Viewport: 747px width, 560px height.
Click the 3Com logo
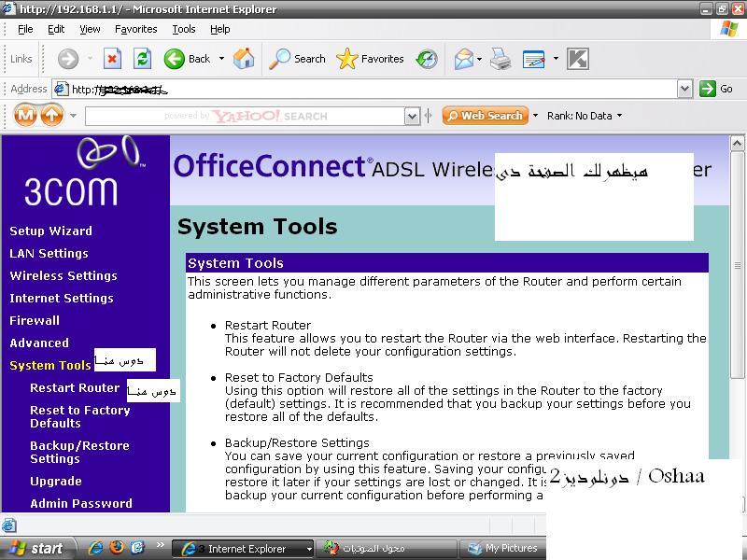pyautogui.click(x=84, y=172)
